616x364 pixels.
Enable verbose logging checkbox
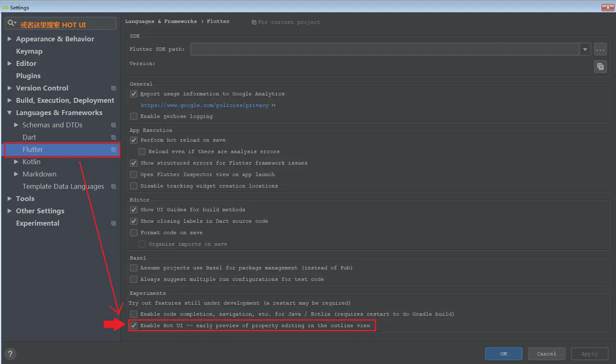pos(134,116)
